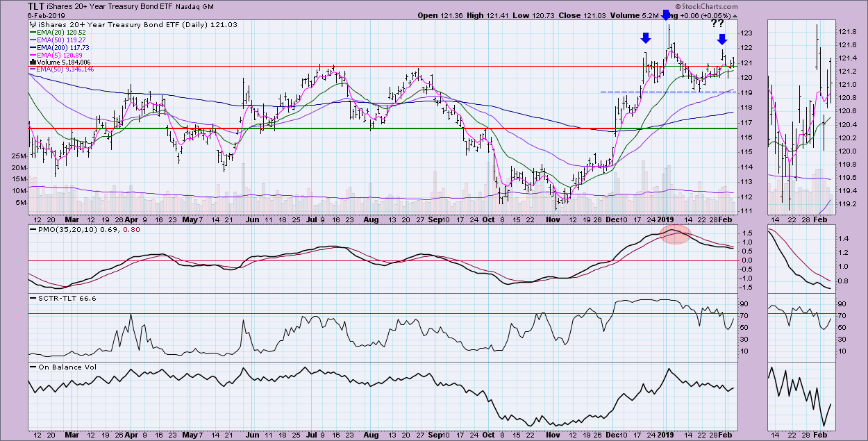Click the 123 label on the price axis
Image resolution: width=868 pixels, height=441 pixels.
pos(746,33)
